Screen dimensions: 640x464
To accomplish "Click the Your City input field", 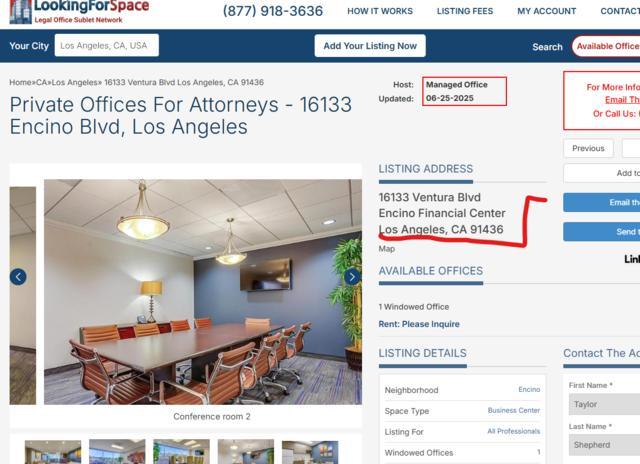I will (107, 45).
